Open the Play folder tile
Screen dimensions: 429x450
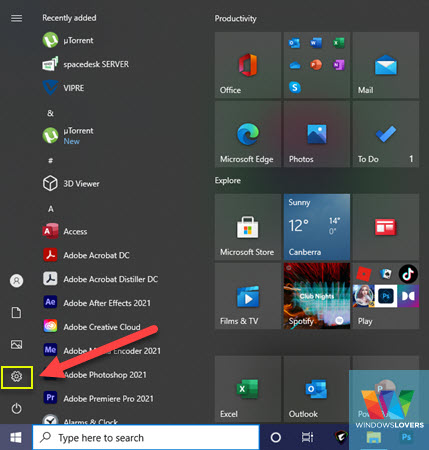pos(386,296)
